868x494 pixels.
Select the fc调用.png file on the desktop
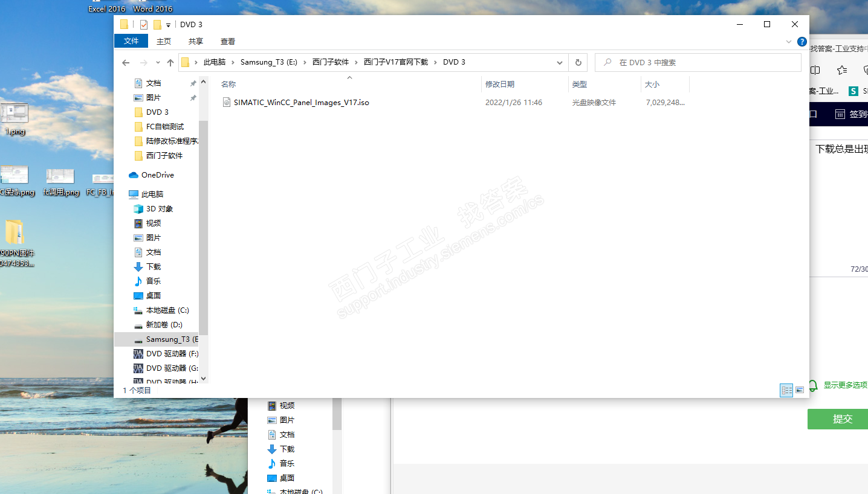60,182
